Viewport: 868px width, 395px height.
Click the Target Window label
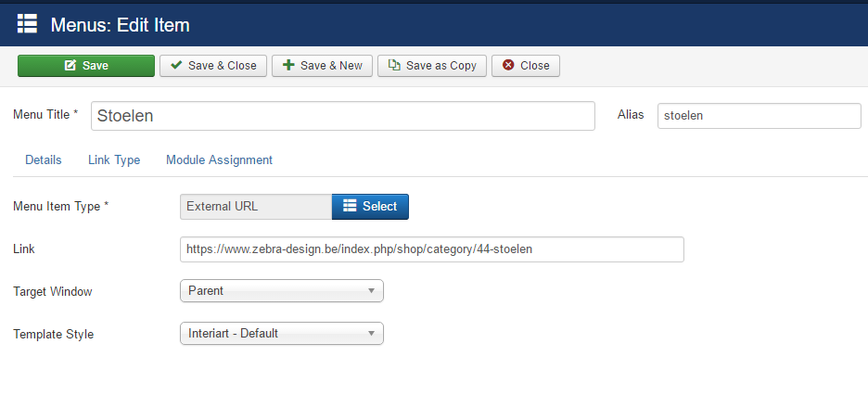53,291
